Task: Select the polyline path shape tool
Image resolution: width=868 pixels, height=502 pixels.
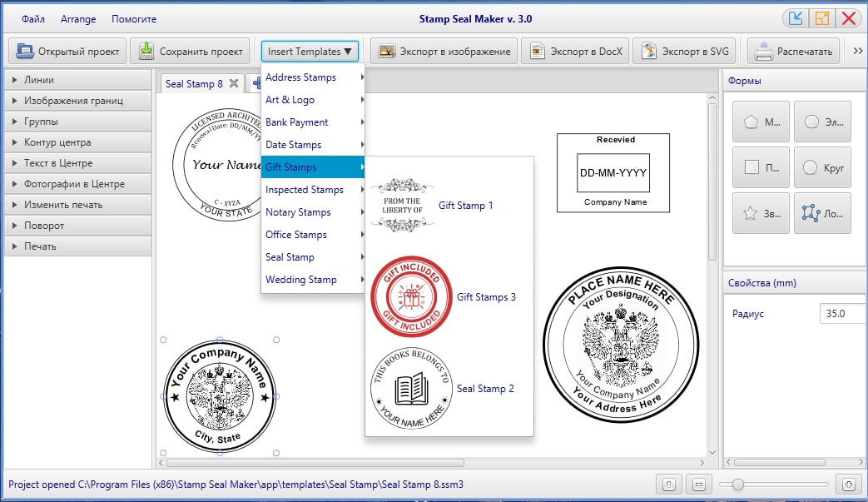Action: [x=822, y=213]
